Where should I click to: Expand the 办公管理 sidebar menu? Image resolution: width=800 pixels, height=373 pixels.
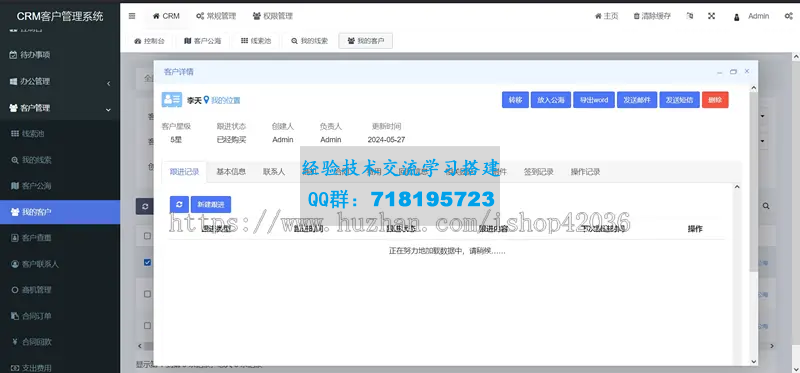point(60,81)
